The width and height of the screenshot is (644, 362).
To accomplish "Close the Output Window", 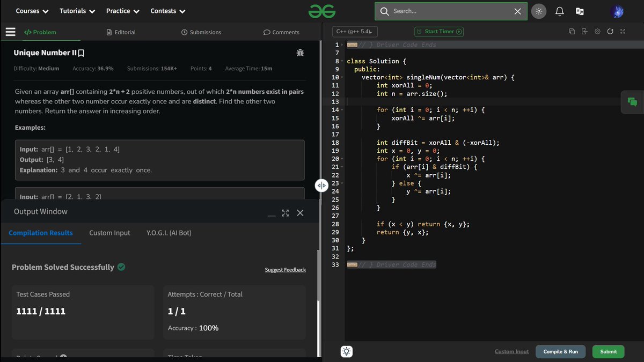I will 300,213.
